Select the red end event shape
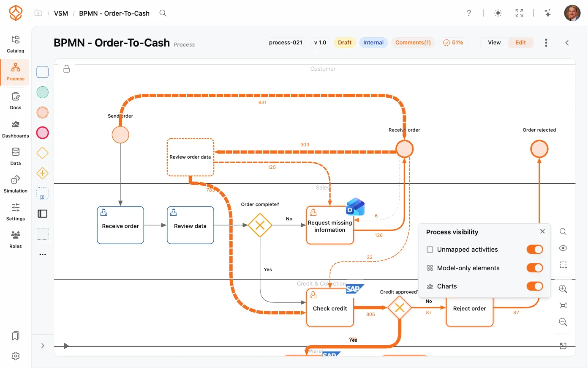This screenshot has width=588, height=368. pos(43,133)
